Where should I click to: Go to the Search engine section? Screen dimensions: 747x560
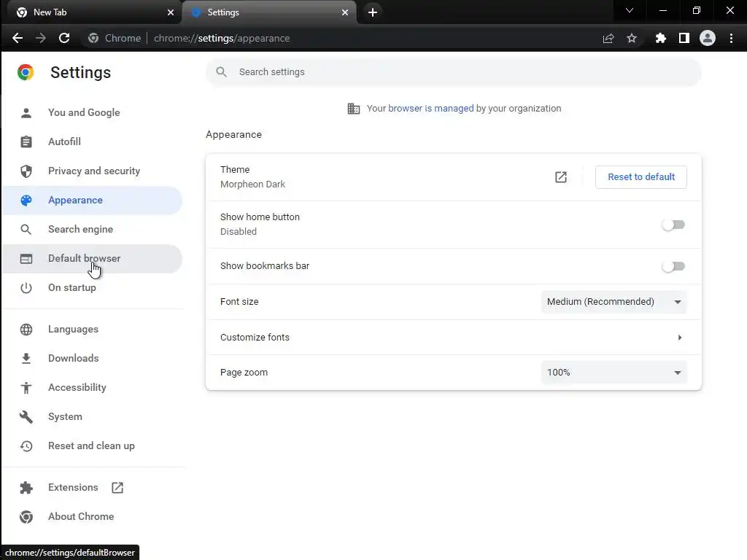pos(80,229)
